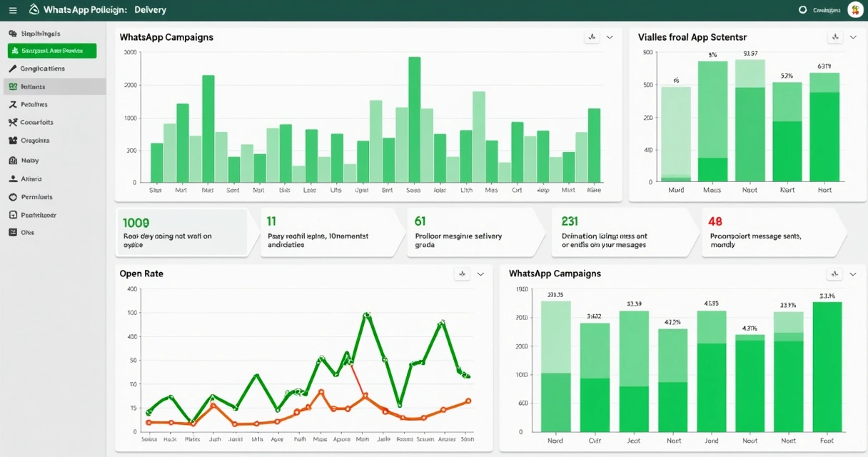Click the 'Foot' bar in bottom campaigns chart

[827, 367]
